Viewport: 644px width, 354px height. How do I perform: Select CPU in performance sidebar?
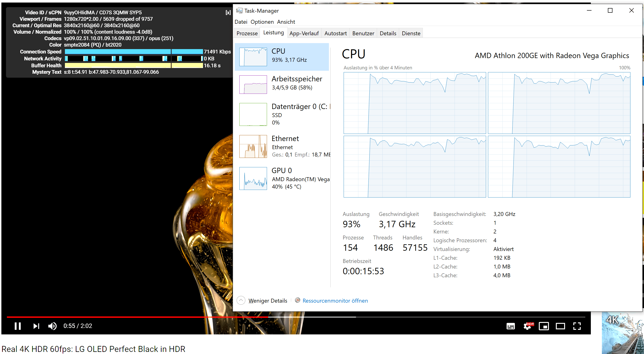coord(282,56)
